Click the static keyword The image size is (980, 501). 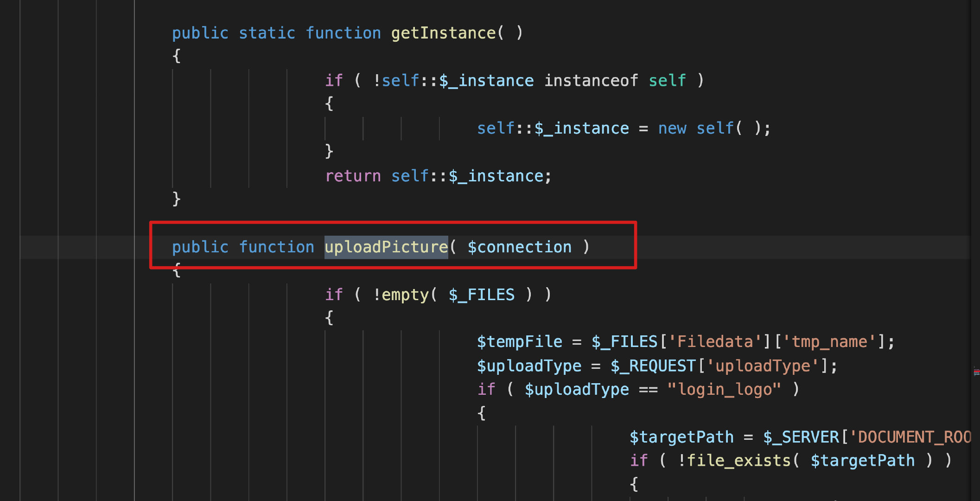(x=267, y=33)
